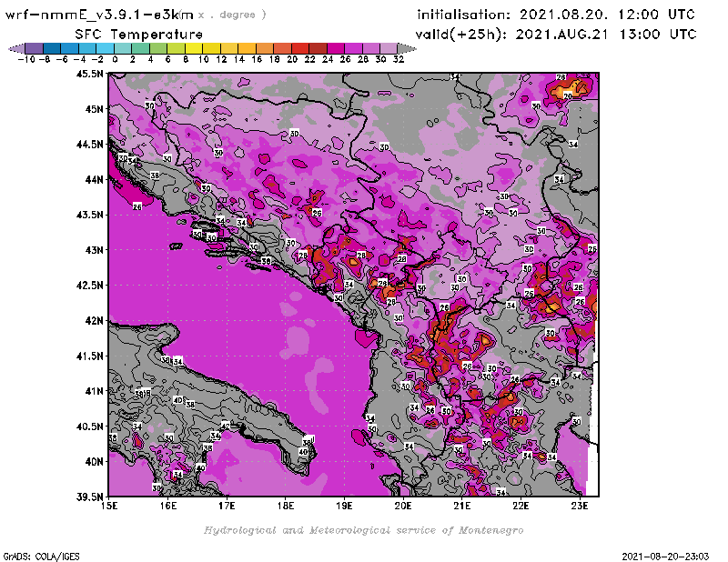Screen dimensions: 728x562
Task: Click the 44N latitude label
Action: point(94,179)
